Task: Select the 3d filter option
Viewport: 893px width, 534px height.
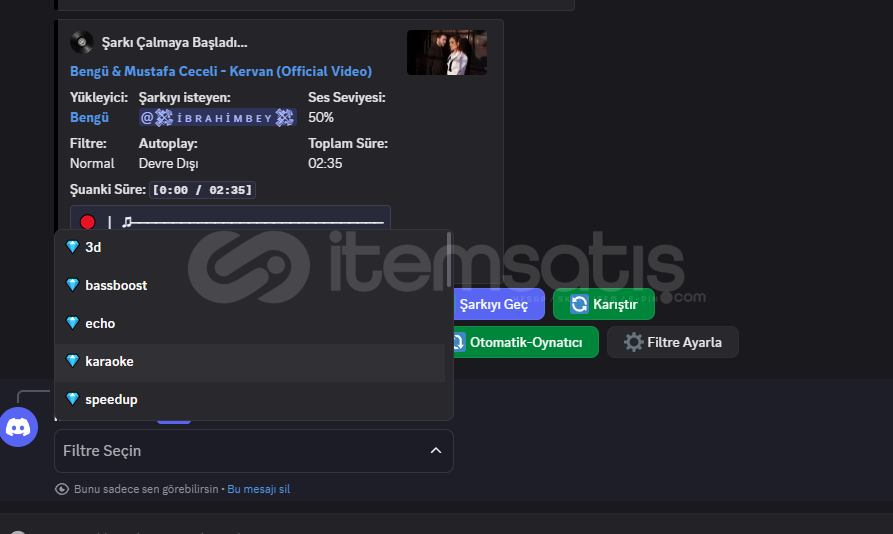Action: [x=249, y=247]
